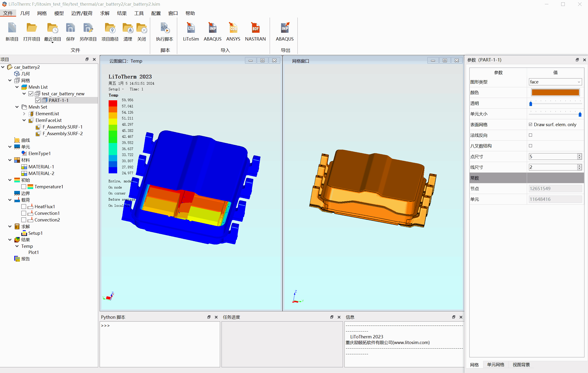Enable the HeatFlux1 checkbox
Viewport: 588px width, 373px height.
tap(24, 207)
